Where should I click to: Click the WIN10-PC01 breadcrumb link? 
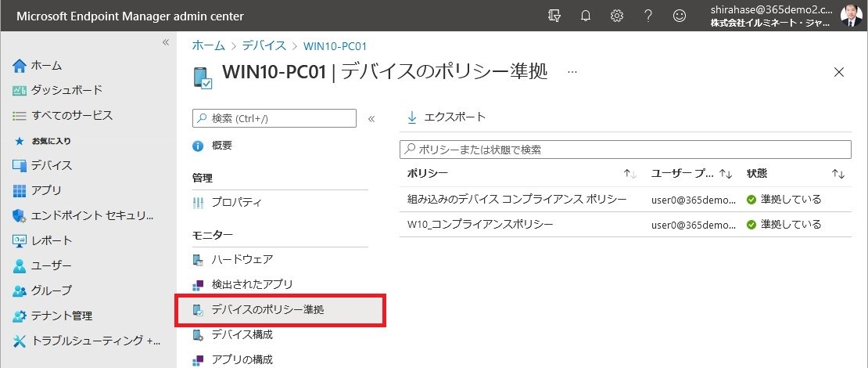pyautogui.click(x=335, y=46)
